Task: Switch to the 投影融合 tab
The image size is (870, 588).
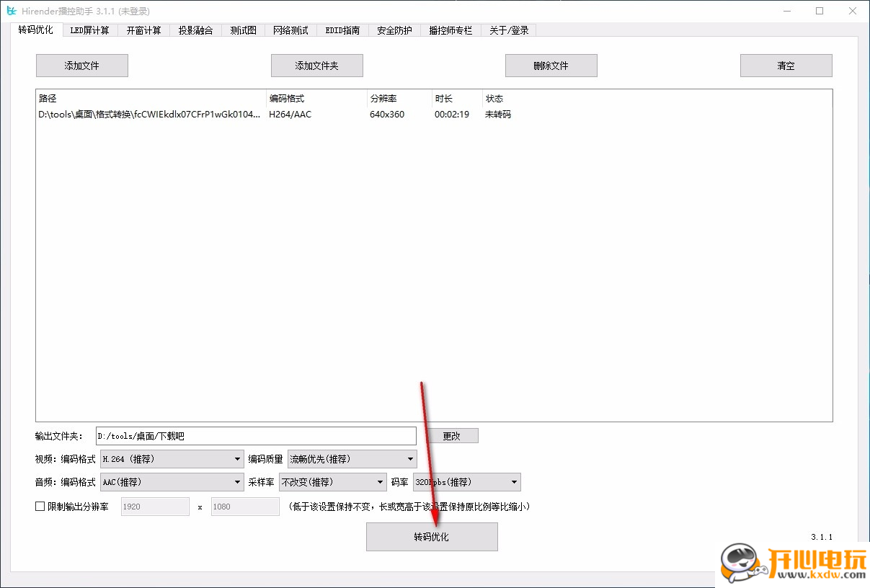Action: (196, 30)
